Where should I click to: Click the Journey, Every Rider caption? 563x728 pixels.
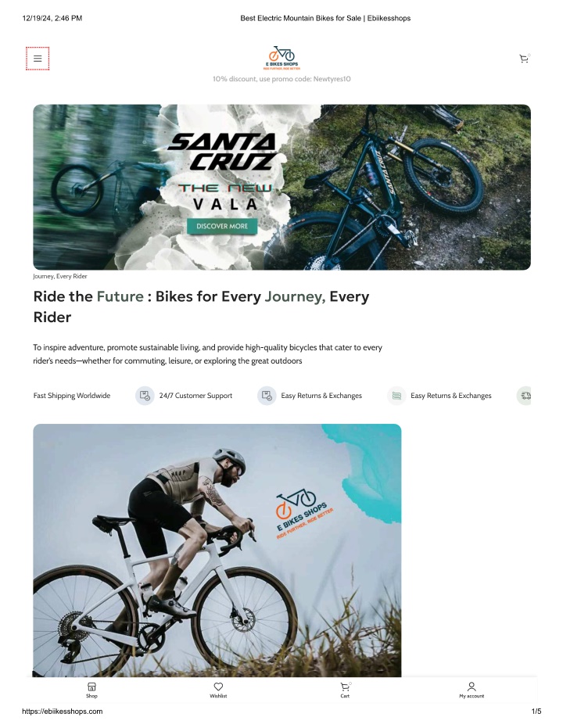coord(60,276)
